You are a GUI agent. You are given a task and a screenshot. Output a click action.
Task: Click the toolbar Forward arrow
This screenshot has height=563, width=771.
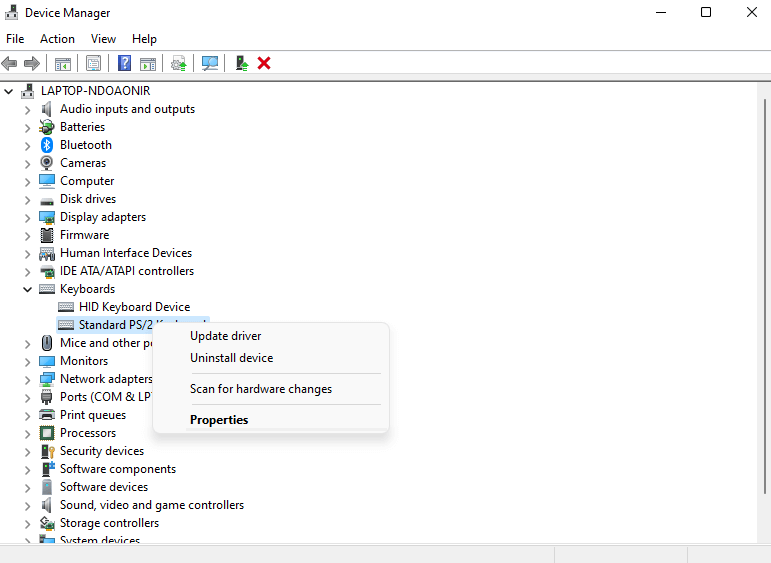click(x=32, y=63)
